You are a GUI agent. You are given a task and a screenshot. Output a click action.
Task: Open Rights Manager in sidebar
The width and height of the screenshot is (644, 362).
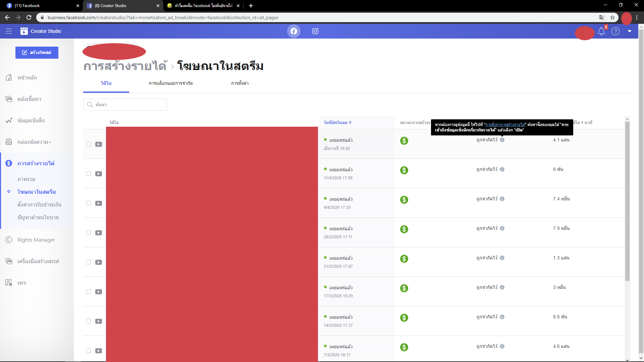[36, 240]
